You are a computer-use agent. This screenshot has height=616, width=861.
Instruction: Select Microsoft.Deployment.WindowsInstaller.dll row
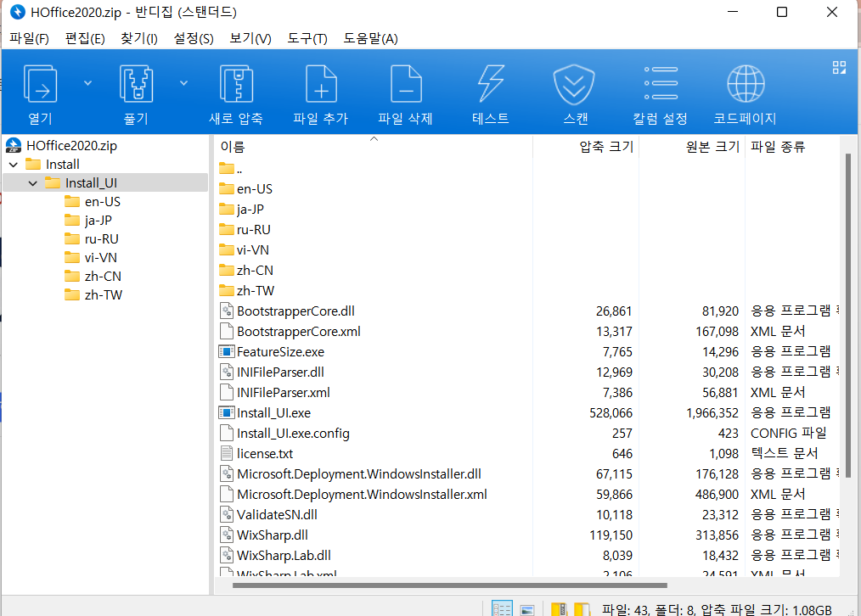tap(527, 474)
